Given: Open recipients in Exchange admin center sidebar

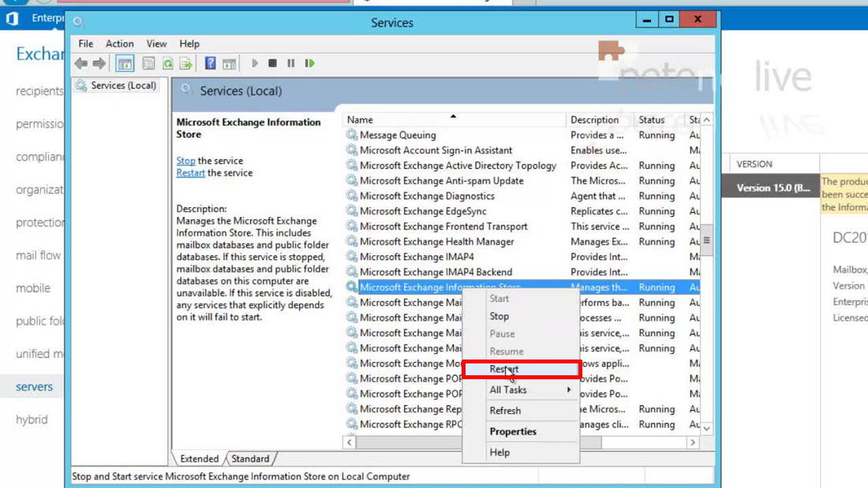Looking at the screenshot, I should click(39, 91).
